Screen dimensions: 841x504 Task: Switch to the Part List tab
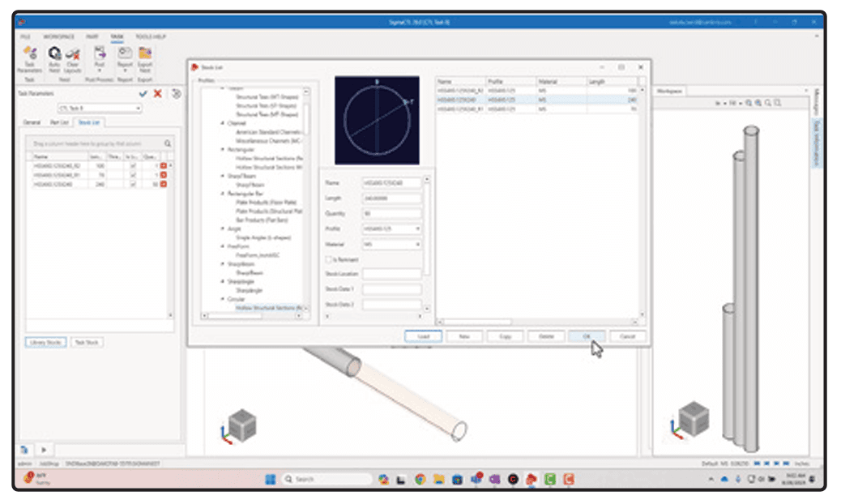pyautogui.click(x=59, y=122)
